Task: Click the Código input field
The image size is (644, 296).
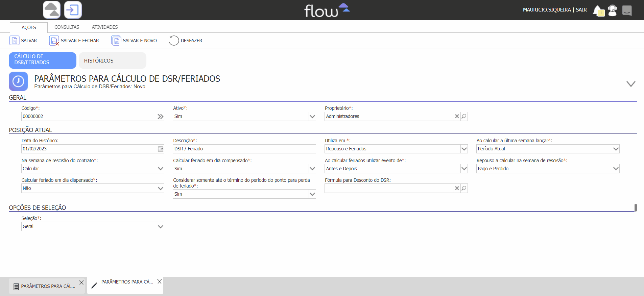Action: (89, 117)
